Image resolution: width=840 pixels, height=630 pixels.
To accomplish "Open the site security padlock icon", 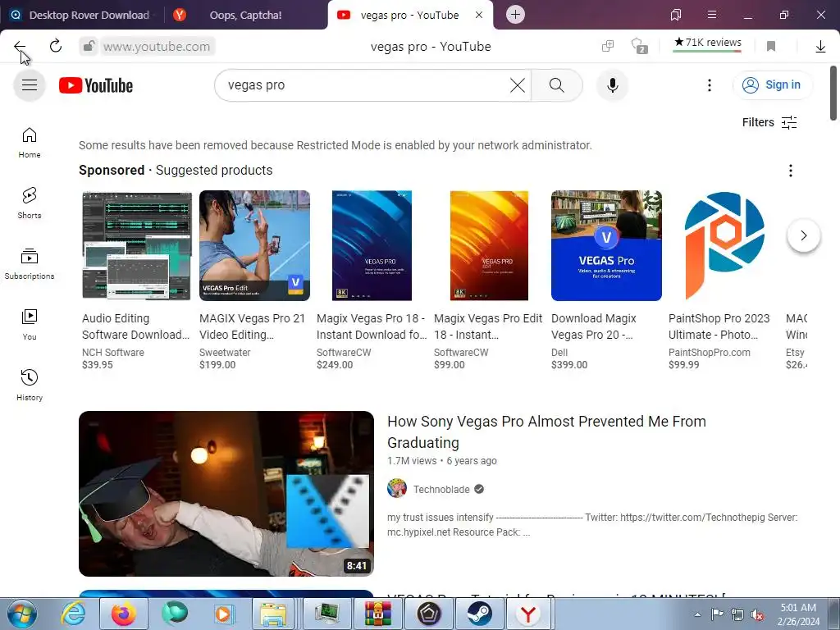I will point(89,47).
